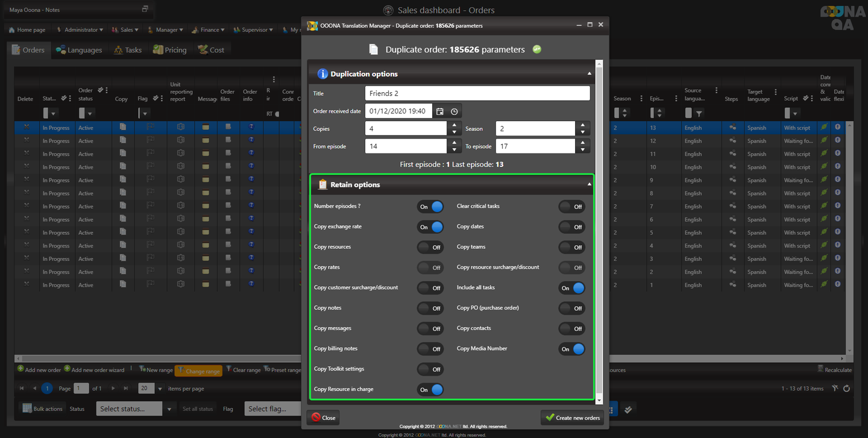
Task: Click the Create new orders button
Action: tap(572, 418)
